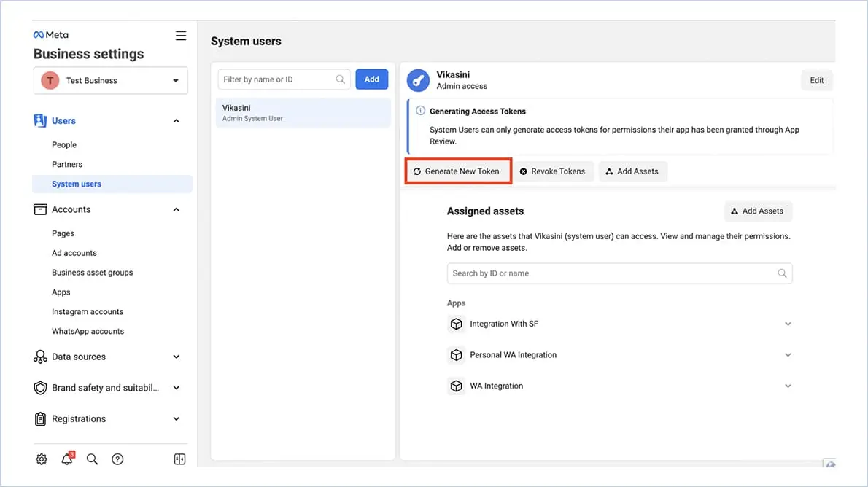This screenshot has width=868, height=487.
Task: Focus the Filter by name or ID field
Action: pyautogui.click(x=284, y=79)
